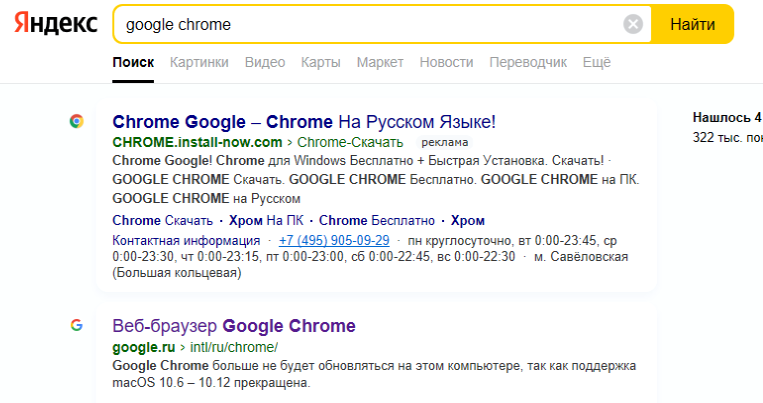The image size is (763, 403).
Task: Expand the Ещё menu
Action: click(597, 62)
